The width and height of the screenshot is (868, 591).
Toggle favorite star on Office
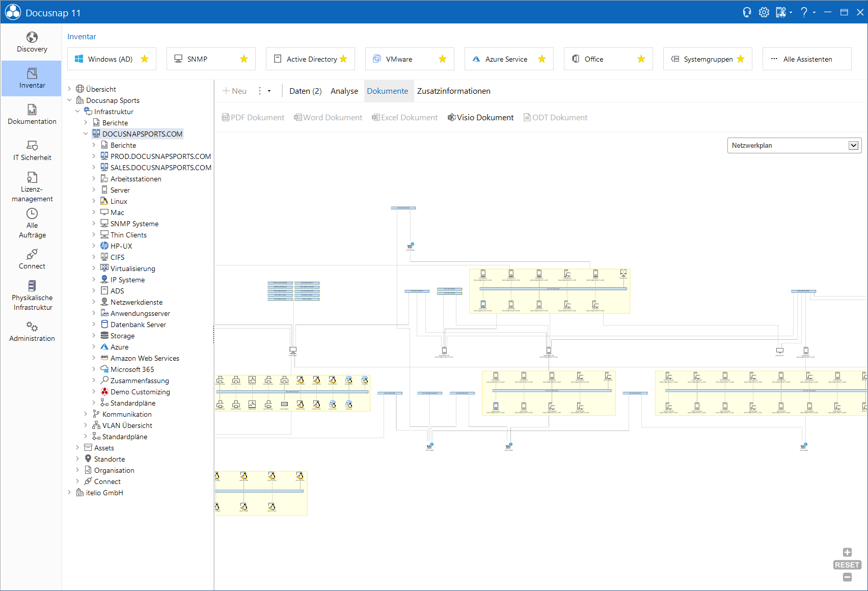click(641, 59)
